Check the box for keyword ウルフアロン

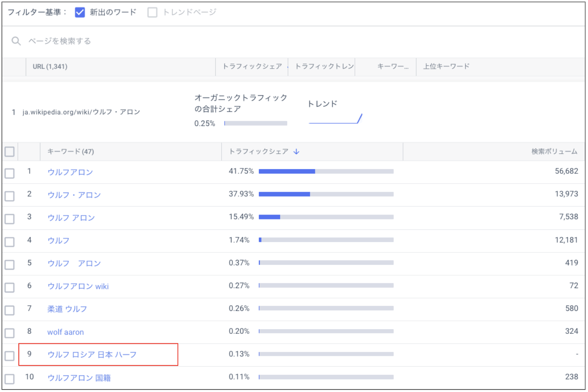pos(10,173)
